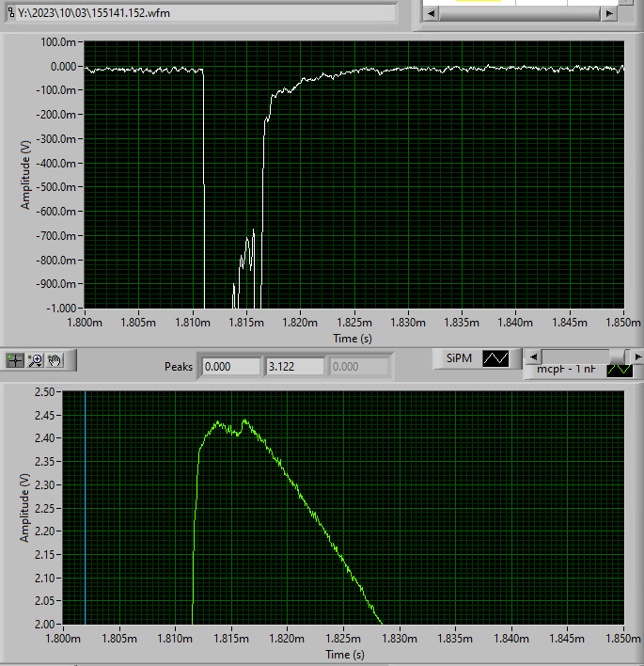The height and width of the screenshot is (666, 644).
Task: Choose the hand panning tool
Action: pos(55,360)
